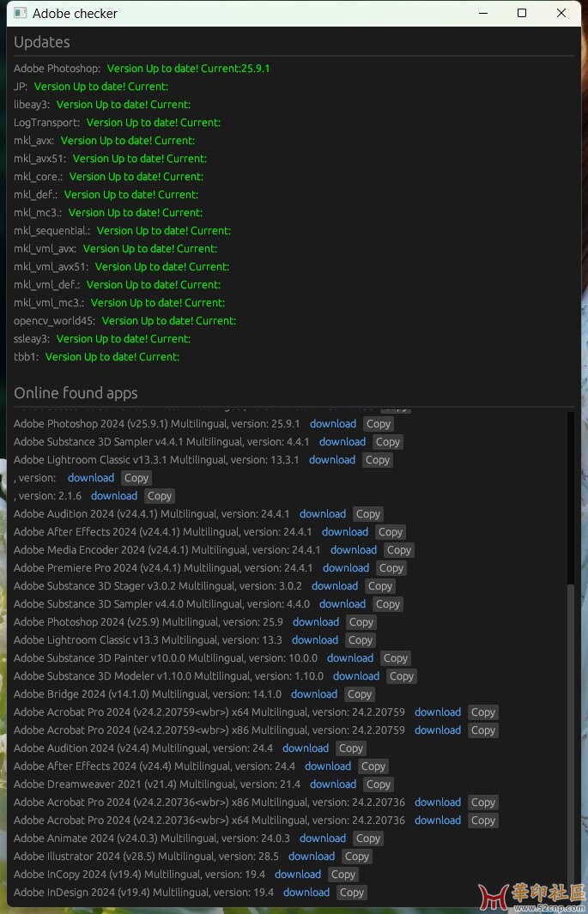The image size is (588, 914).
Task: Download Adobe Audition 2024 v24.4
Action: [x=306, y=749]
